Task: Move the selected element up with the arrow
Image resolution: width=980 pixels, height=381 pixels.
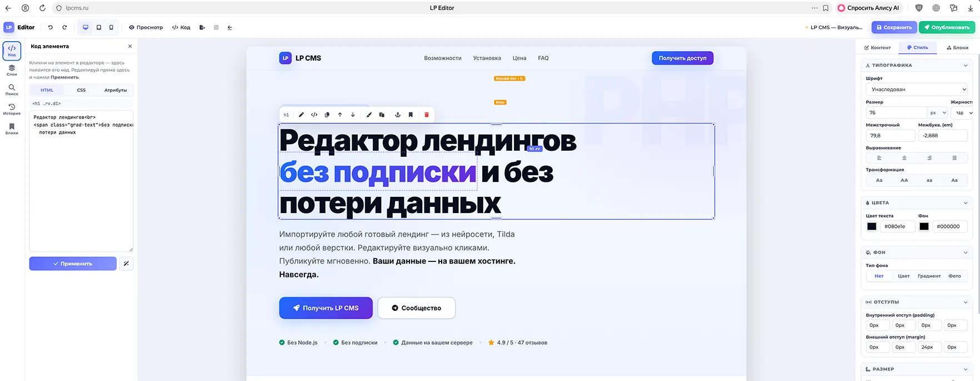Action: pos(340,115)
